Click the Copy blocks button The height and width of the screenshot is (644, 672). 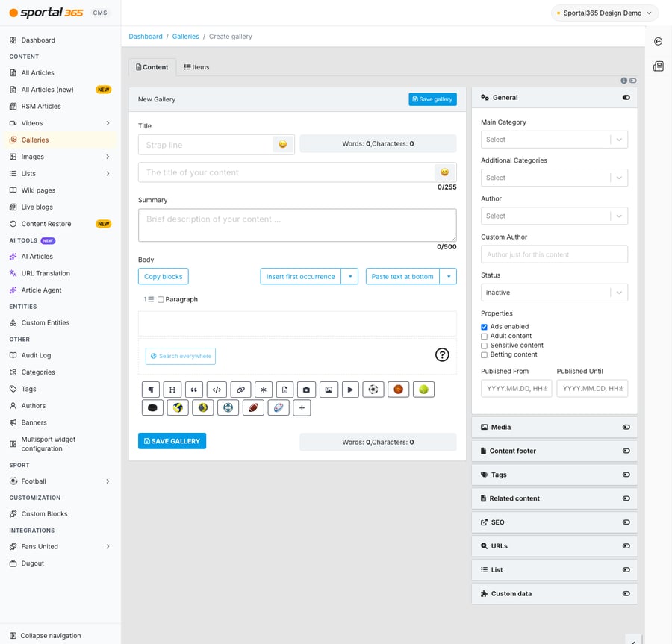(x=164, y=277)
